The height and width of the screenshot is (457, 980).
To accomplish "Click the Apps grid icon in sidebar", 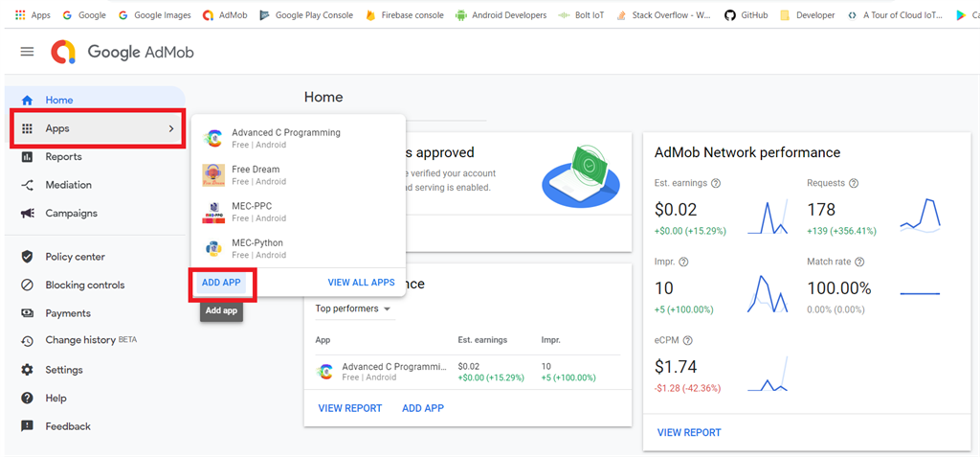I will click(x=27, y=128).
